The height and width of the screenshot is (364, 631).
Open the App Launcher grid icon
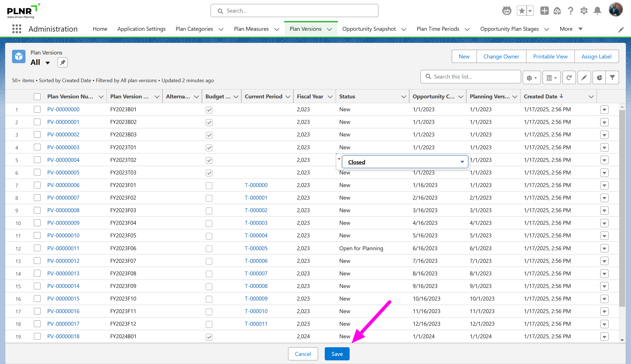point(17,29)
